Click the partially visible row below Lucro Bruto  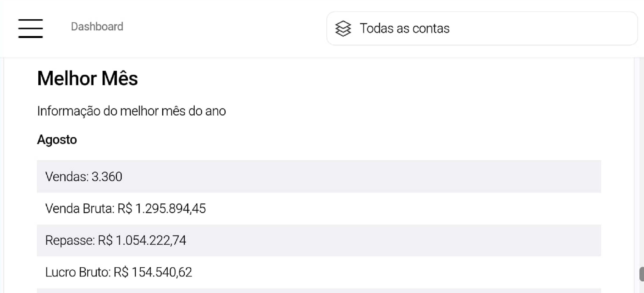click(x=319, y=291)
